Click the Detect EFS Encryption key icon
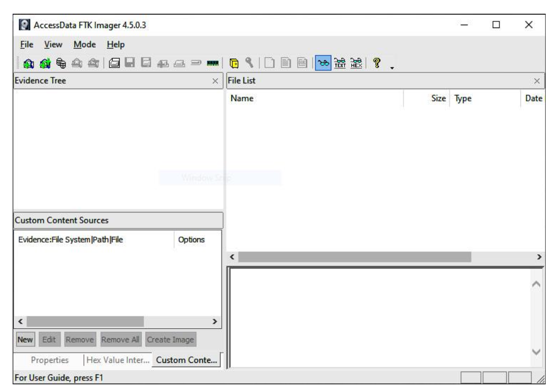 click(249, 63)
